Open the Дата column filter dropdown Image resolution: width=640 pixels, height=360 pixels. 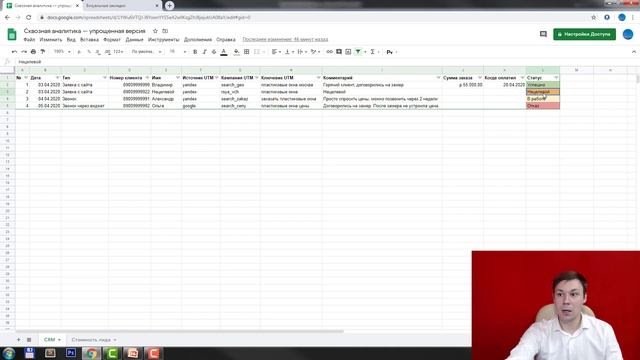(57, 78)
